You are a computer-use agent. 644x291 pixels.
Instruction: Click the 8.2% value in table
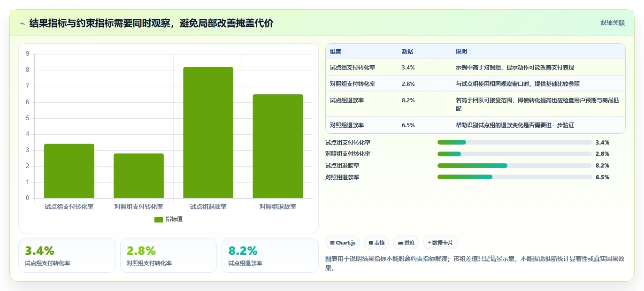click(408, 100)
